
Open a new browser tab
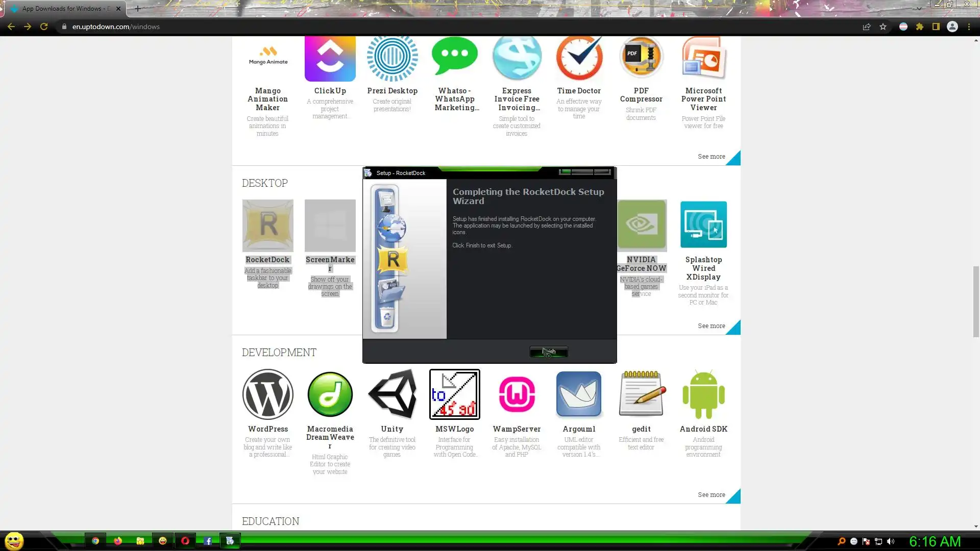click(137, 9)
